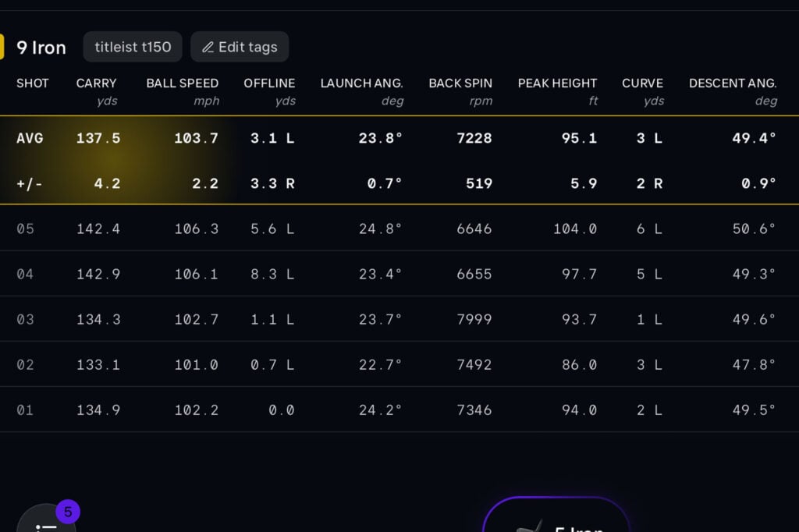Click the purple shot count badge

click(x=68, y=512)
